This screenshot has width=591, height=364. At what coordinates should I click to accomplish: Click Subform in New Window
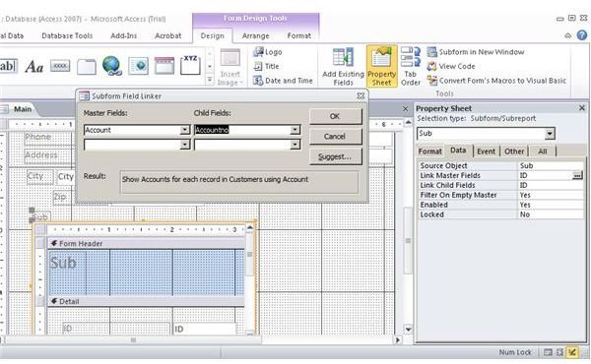[476, 52]
